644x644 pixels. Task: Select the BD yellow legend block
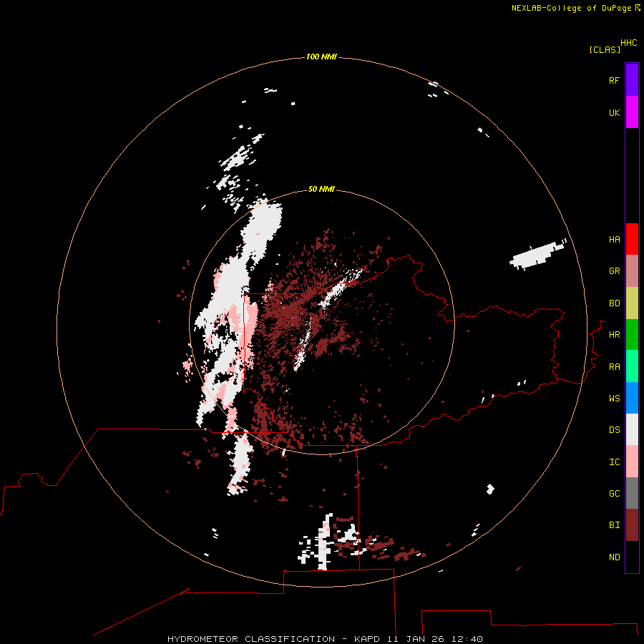pos(632,303)
